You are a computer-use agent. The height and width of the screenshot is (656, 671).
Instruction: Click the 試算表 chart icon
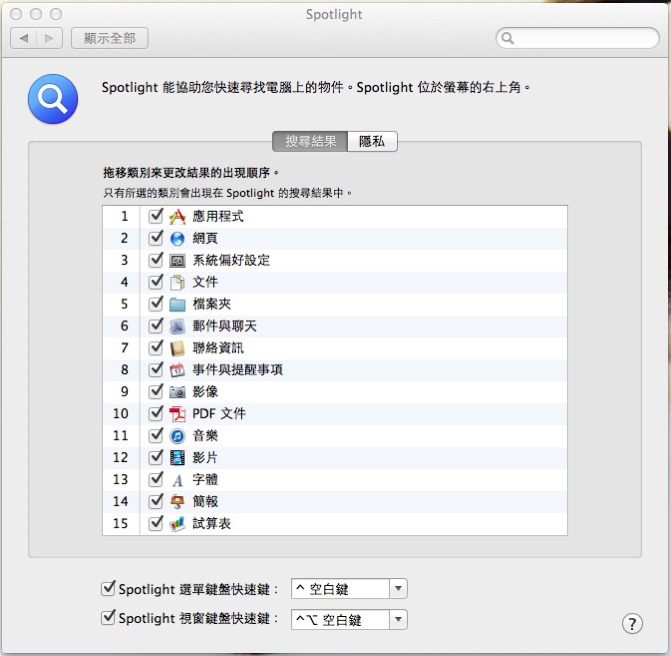point(177,524)
